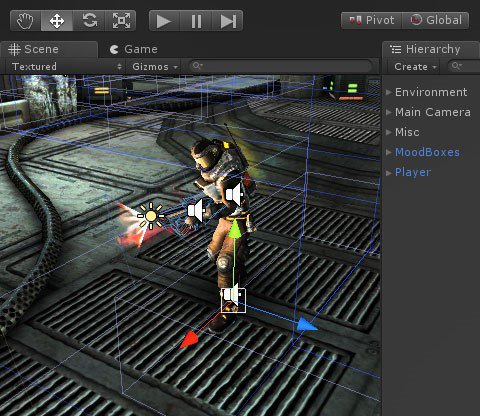Expand the MoodBoxes object arrow
Viewport: 480px width, 416px height.
coord(389,152)
